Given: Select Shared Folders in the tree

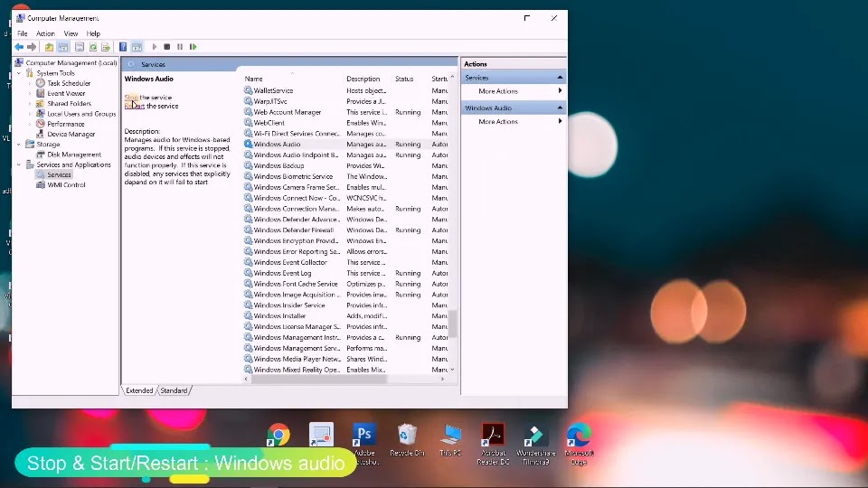Looking at the screenshot, I should pyautogui.click(x=70, y=103).
